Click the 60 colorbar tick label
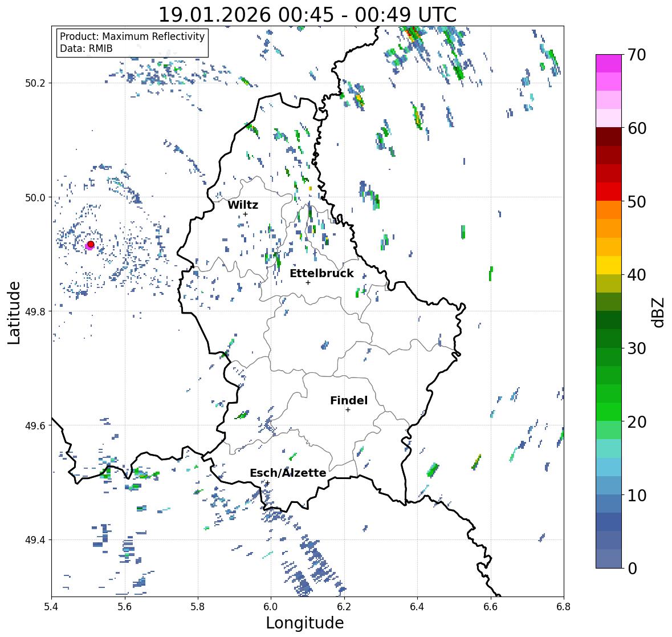This screenshot has width=672, height=637. 637,128
